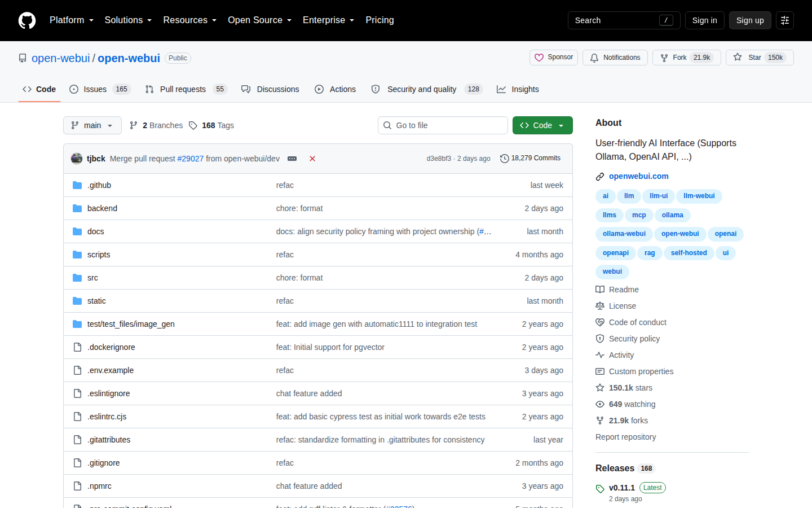Expand commit message ellipsis icon
Image resolution: width=812 pixels, height=508 pixels.
coord(292,159)
